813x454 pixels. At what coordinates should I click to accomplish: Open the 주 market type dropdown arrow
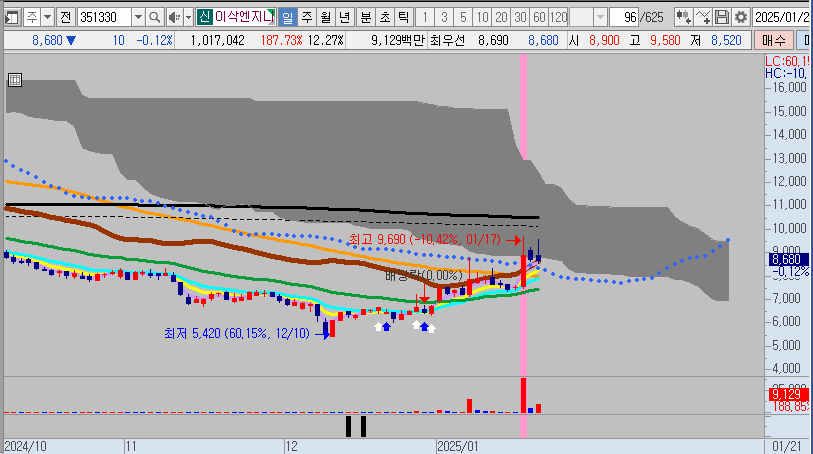click(48, 17)
